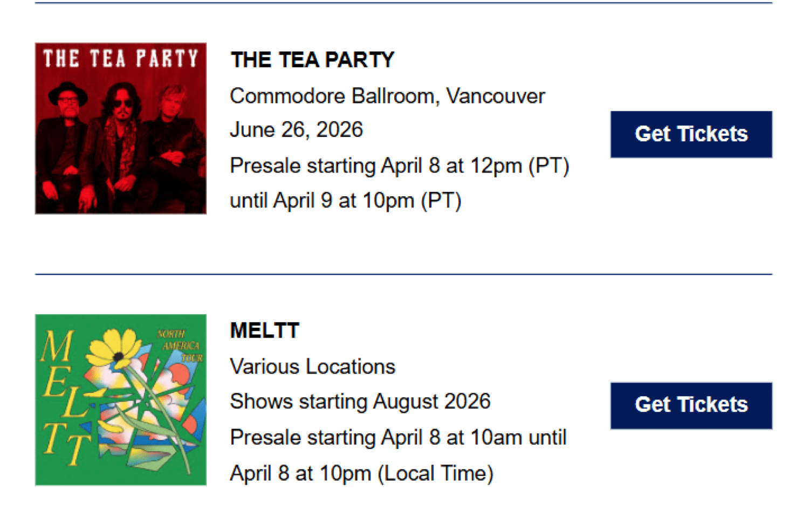Click Get Tickets for MELTT
The height and width of the screenshot is (532, 809).
click(x=691, y=405)
